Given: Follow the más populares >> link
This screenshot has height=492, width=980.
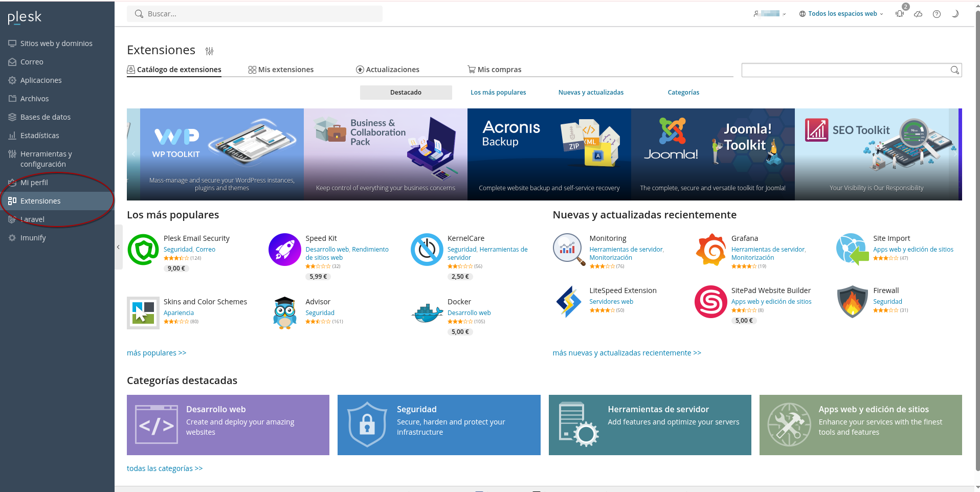Looking at the screenshot, I should [x=157, y=353].
